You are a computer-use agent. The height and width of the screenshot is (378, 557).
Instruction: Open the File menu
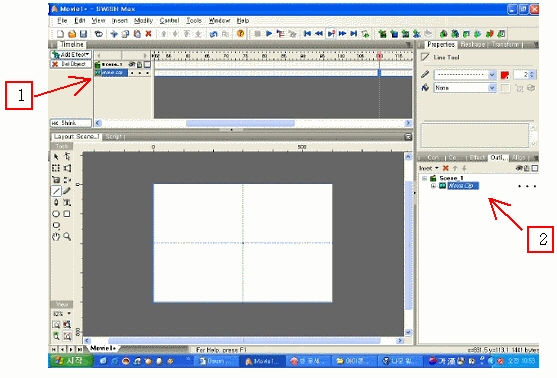62,21
